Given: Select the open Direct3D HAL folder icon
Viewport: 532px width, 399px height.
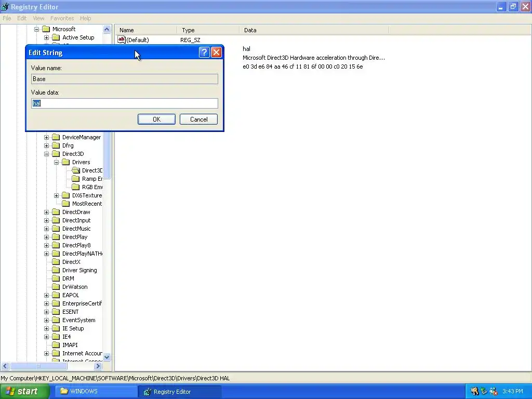Looking at the screenshot, I should coord(76,170).
